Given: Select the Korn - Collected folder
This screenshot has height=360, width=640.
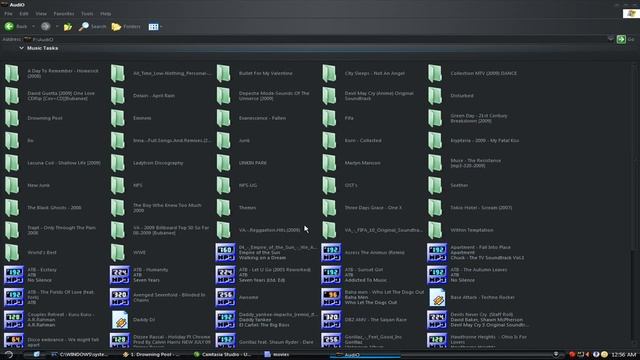Looking at the screenshot, I should coord(329,141).
